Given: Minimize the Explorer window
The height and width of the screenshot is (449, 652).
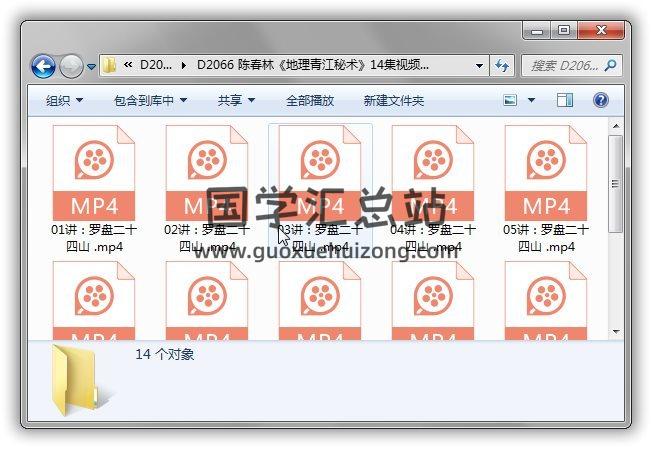Looking at the screenshot, I should (537, 31).
